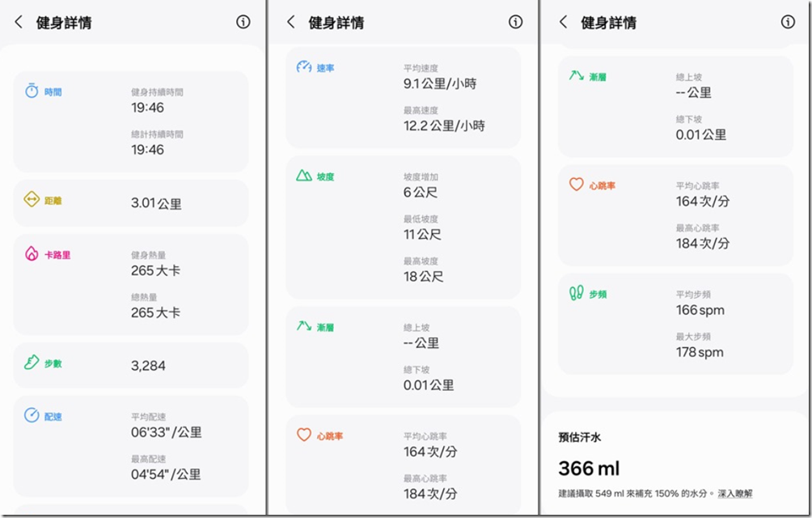The width and height of the screenshot is (812, 518).
Task: Tap the blue 配速 pace icon
Action: pyautogui.click(x=32, y=415)
